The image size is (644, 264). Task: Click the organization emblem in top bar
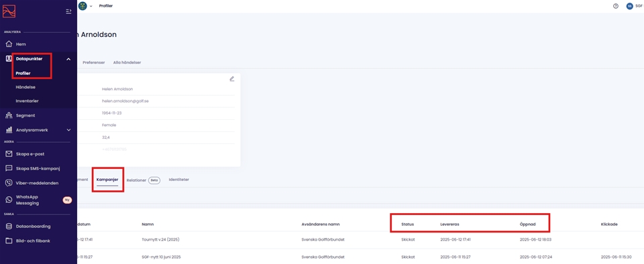[x=83, y=6]
